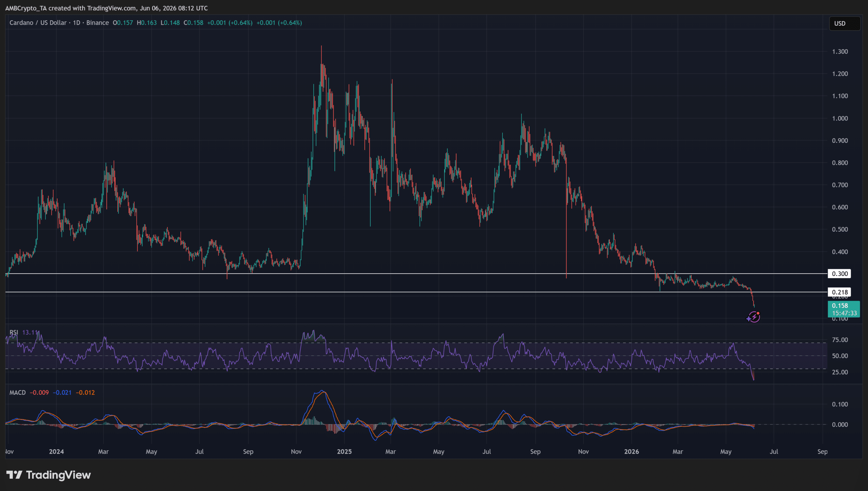Viewport: 868px width, 491px height.
Task: Open the USD currency selector
Action: [844, 23]
